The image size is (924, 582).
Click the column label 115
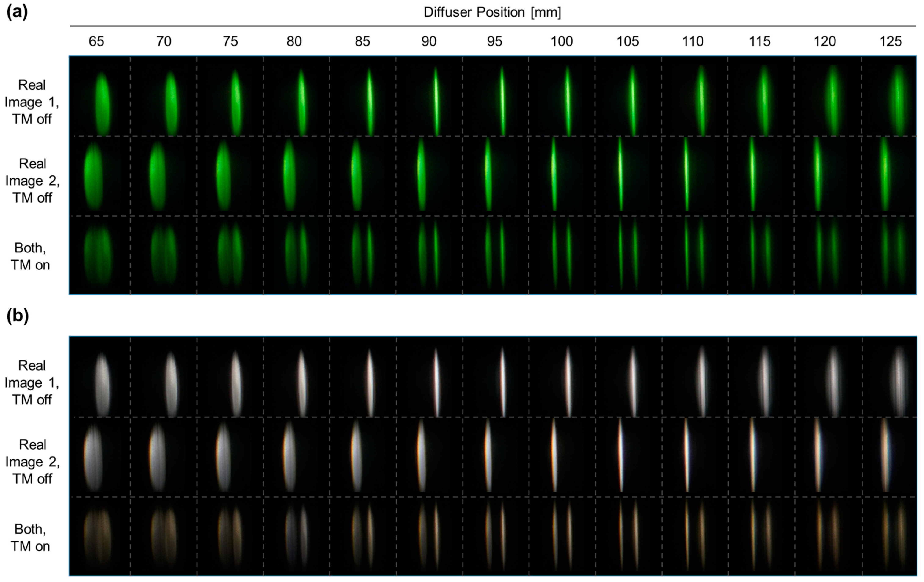point(760,41)
